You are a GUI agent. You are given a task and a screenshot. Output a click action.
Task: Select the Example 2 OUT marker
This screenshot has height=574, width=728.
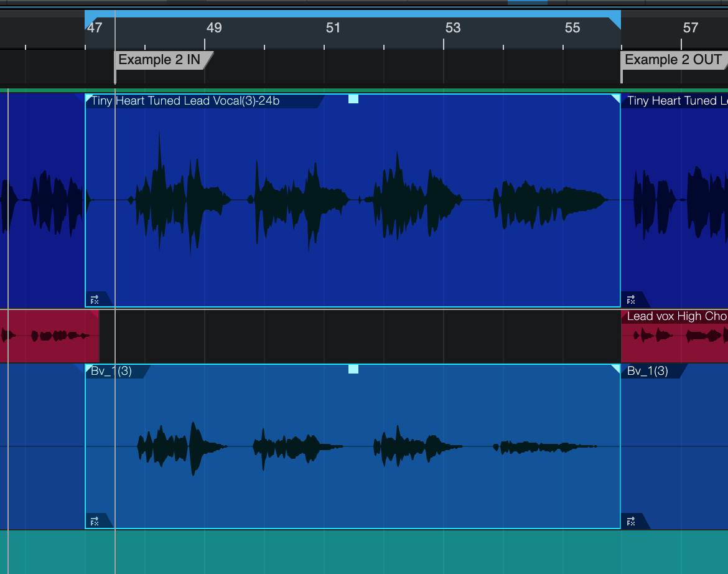pyautogui.click(x=673, y=60)
